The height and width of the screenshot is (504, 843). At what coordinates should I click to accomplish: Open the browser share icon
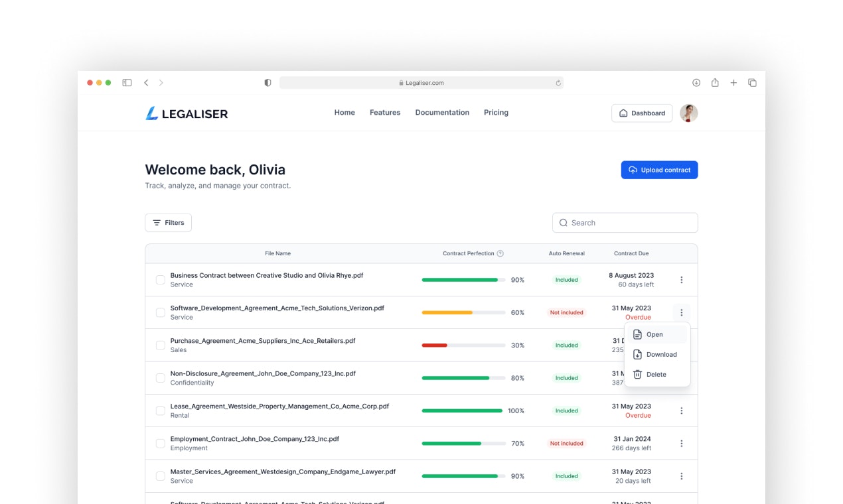pyautogui.click(x=715, y=83)
